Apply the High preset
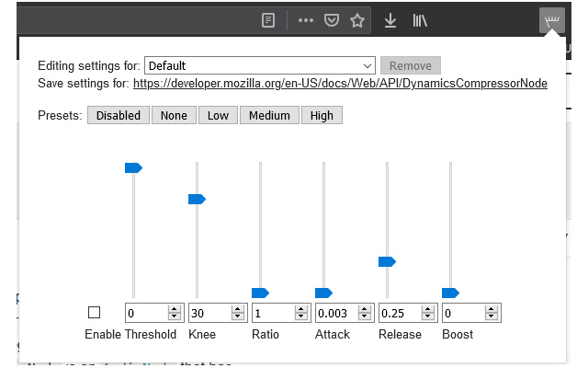Image resolution: width=588 pixels, height=368 pixels. click(x=322, y=115)
